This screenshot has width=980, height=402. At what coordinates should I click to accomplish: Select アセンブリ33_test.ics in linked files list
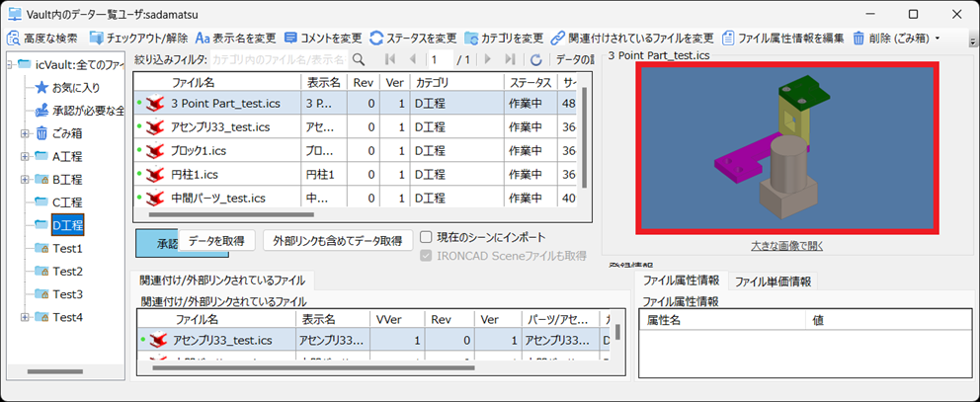pos(373,340)
